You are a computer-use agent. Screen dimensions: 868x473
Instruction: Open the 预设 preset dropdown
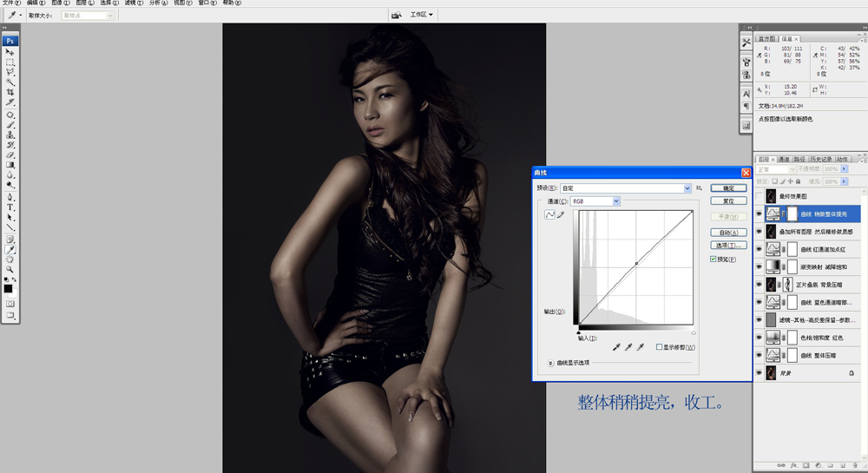[x=687, y=188]
